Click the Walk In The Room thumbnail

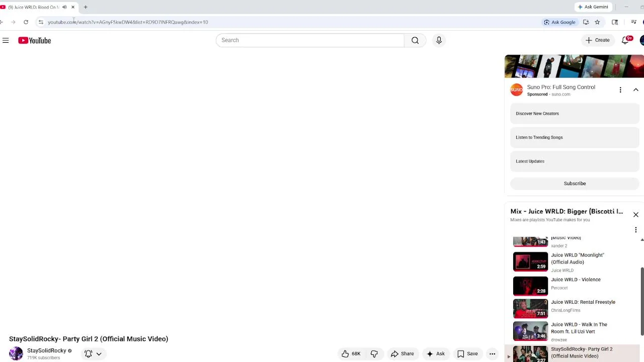point(530,331)
